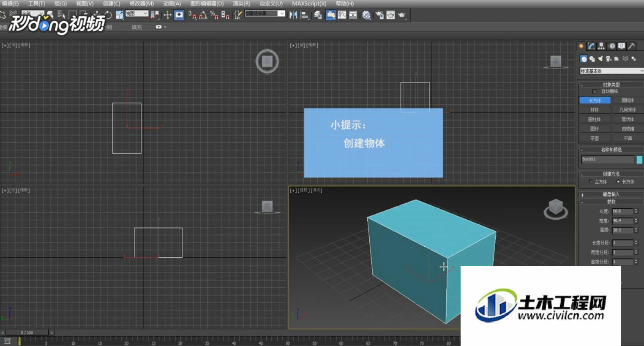Click the Align tool icon
The width and height of the screenshot is (644, 346).
(x=304, y=15)
